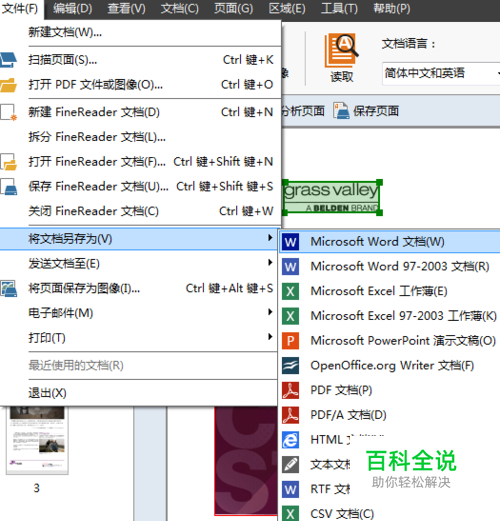Open the 帮助(P) menu
This screenshot has width=500, height=521.
tap(392, 9)
